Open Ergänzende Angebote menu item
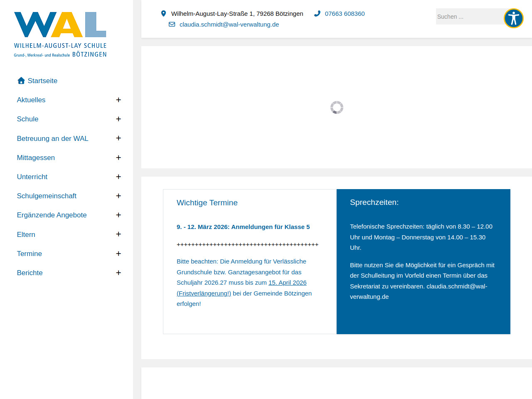532x399 pixels. [x=52, y=215]
